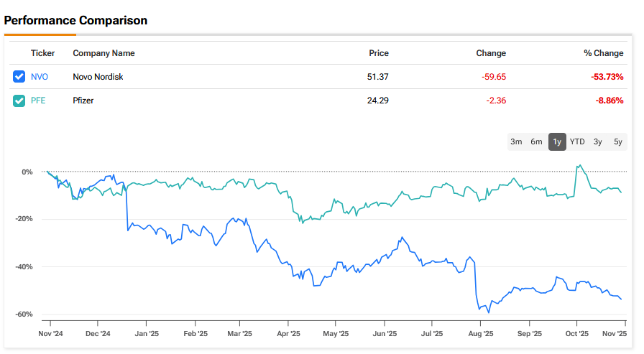Image resolution: width=644 pixels, height=354 pixels.
Task: Open the NVO ticker link
Action: point(39,77)
